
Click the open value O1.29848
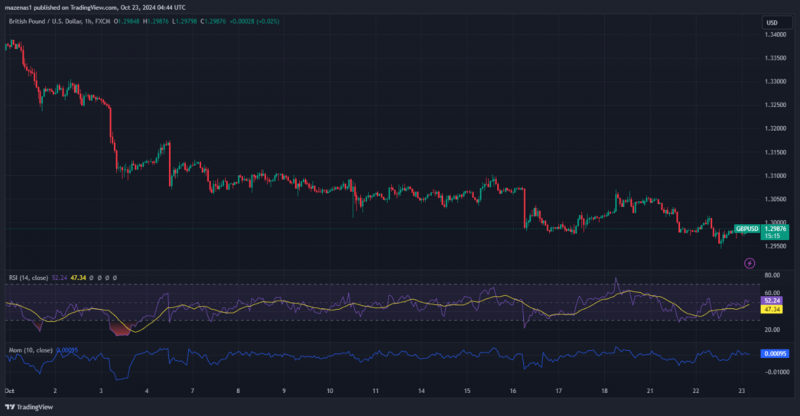(127, 21)
